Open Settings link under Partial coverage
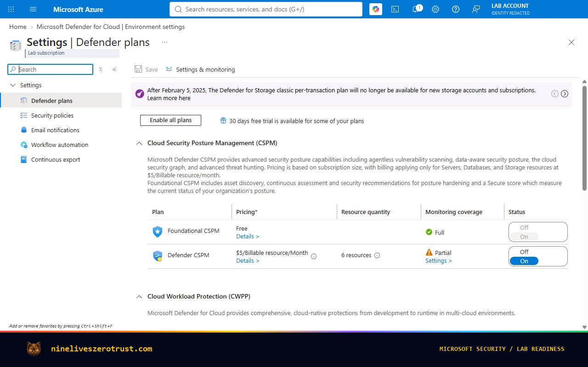The width and height of the screenshot is (588, 367). 439,260
